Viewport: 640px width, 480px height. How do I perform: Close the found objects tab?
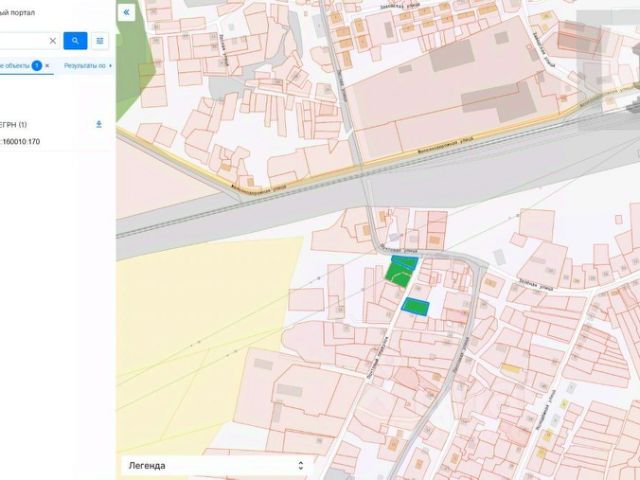point(47,66)
